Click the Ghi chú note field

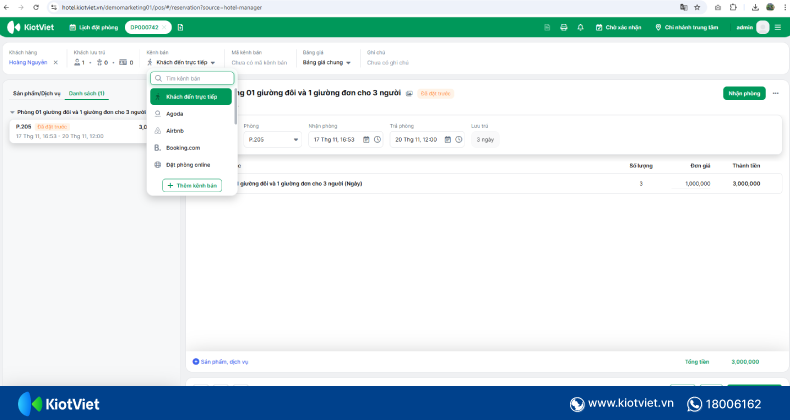coord(388,63)
